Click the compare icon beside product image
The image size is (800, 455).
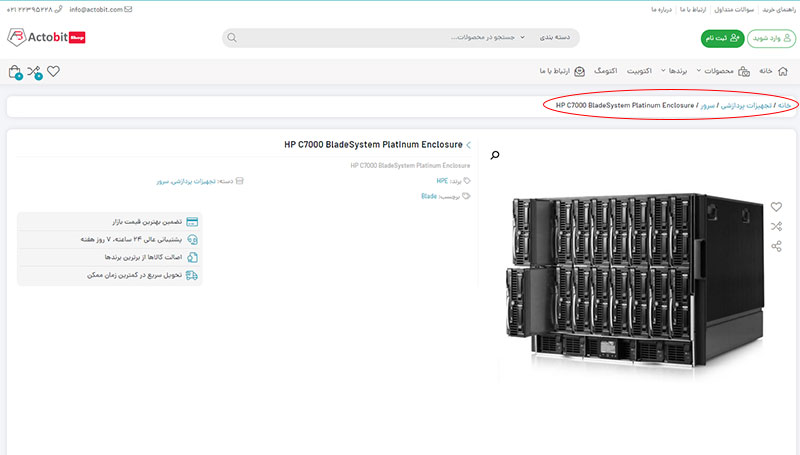pyautogui.click(x=776, y=226)
